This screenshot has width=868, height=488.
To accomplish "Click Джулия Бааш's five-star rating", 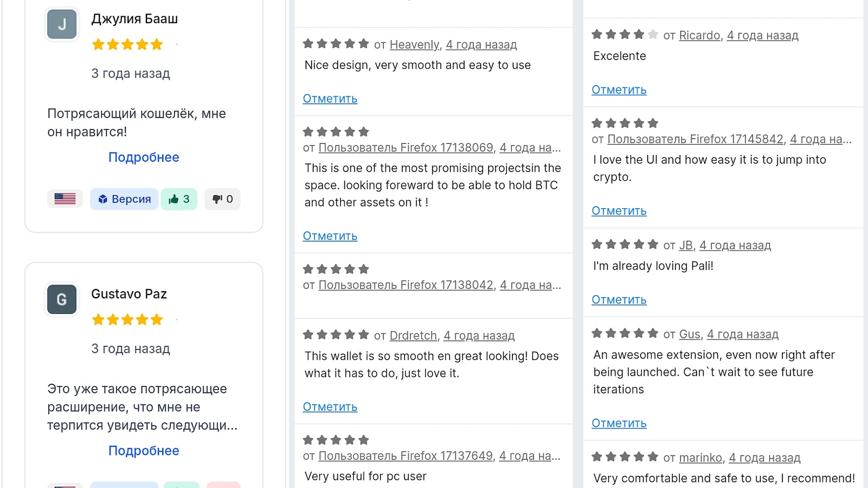I will pos(127,44).
